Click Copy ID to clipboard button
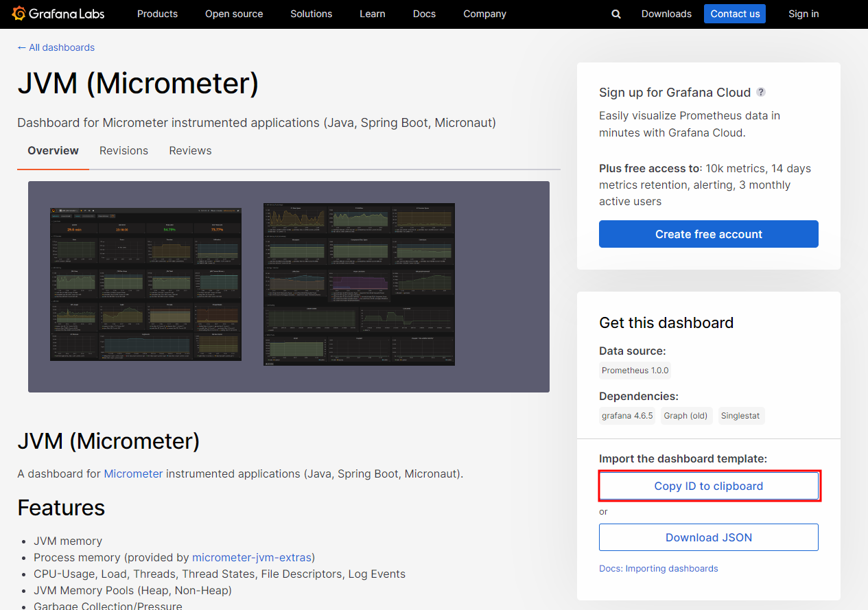Image resolution: width=868 pixels, height=610 pixels. click(x=708, y=486)
